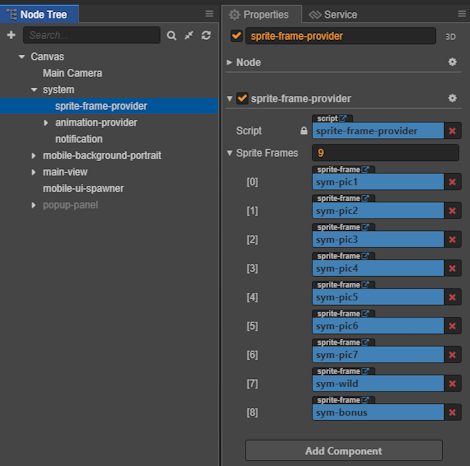
Task: Click the Add Component button
Action: 344,451
